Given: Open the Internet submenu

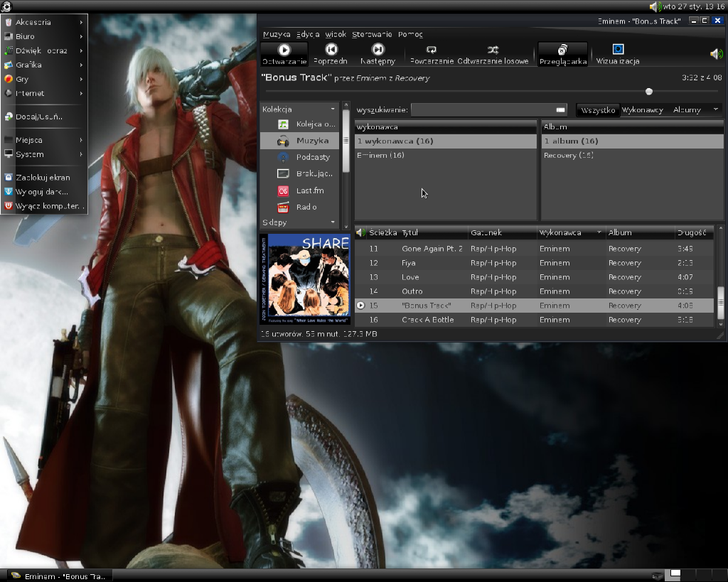Looking at the screenshot, I should [x=44, y=93].
